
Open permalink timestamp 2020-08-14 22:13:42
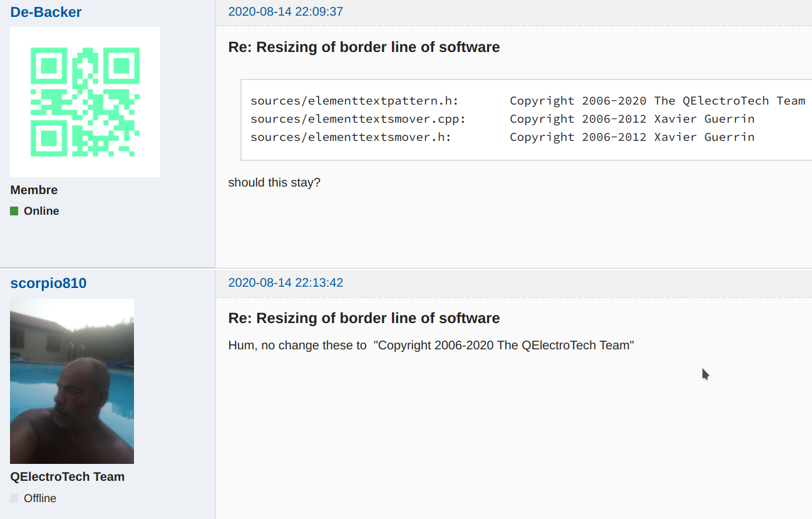click(285, 283)
